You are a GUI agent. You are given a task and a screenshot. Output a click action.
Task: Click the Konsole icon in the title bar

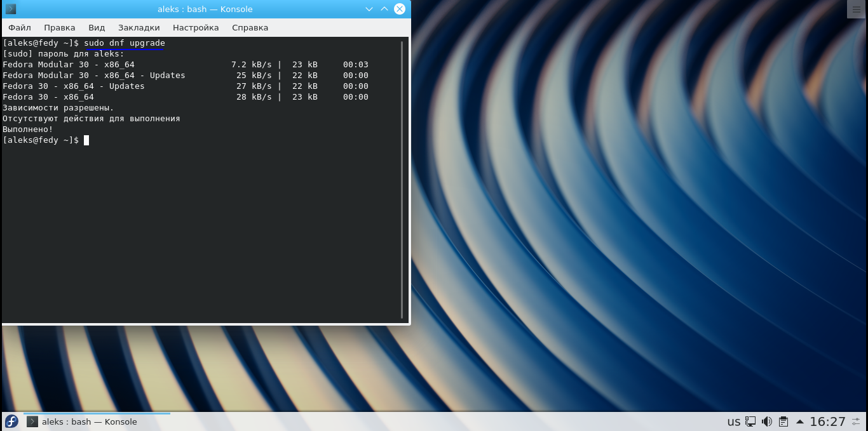point(11,9)
